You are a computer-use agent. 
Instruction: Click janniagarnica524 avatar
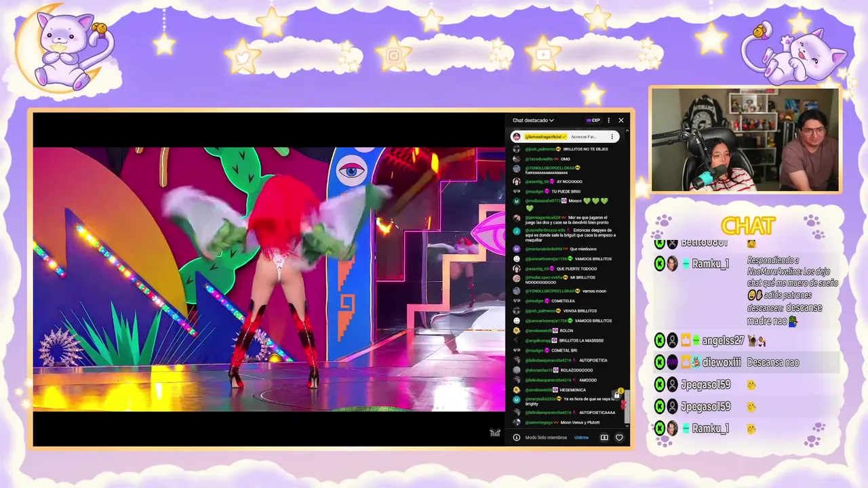pyautogui.click(x=517, y=218)
